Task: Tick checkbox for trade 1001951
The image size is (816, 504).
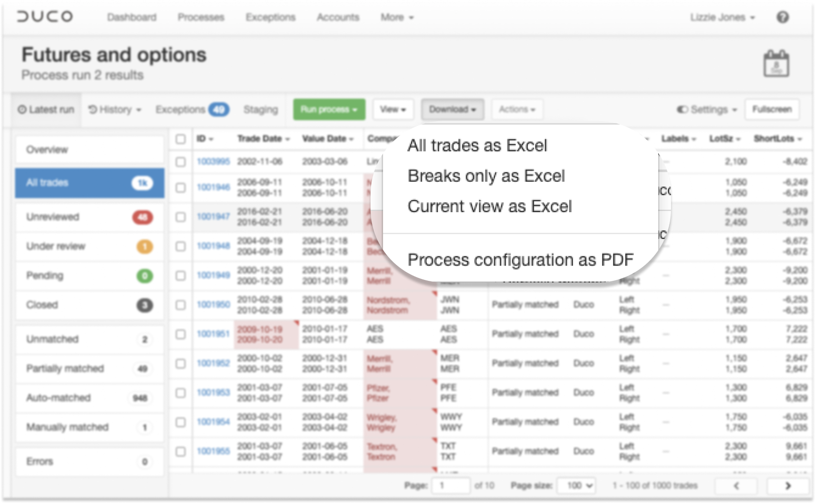Action: click(x=180, y=334)
